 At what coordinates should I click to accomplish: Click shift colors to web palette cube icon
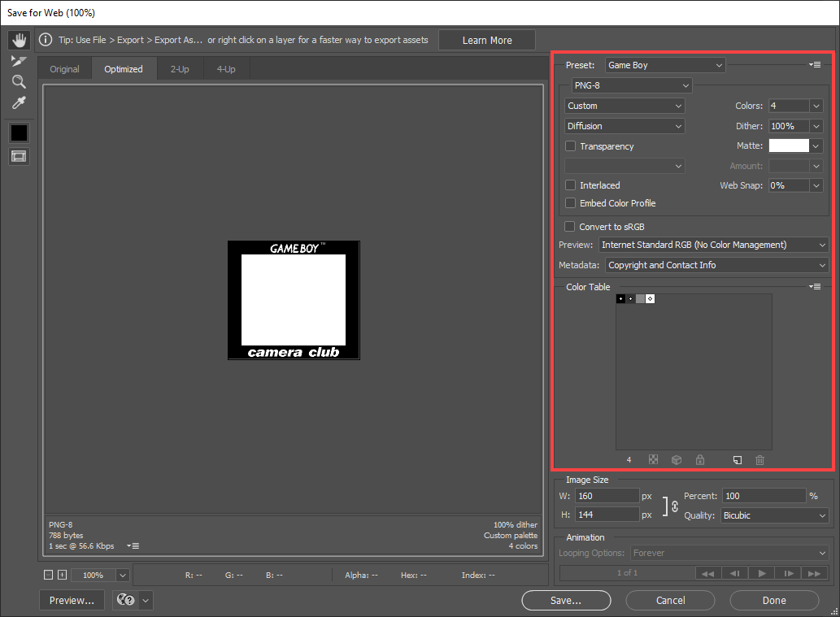point(677,459)
